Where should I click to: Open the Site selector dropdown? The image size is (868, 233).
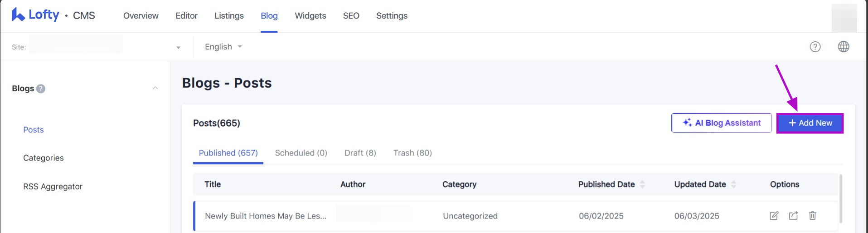[x=178, y=47]
